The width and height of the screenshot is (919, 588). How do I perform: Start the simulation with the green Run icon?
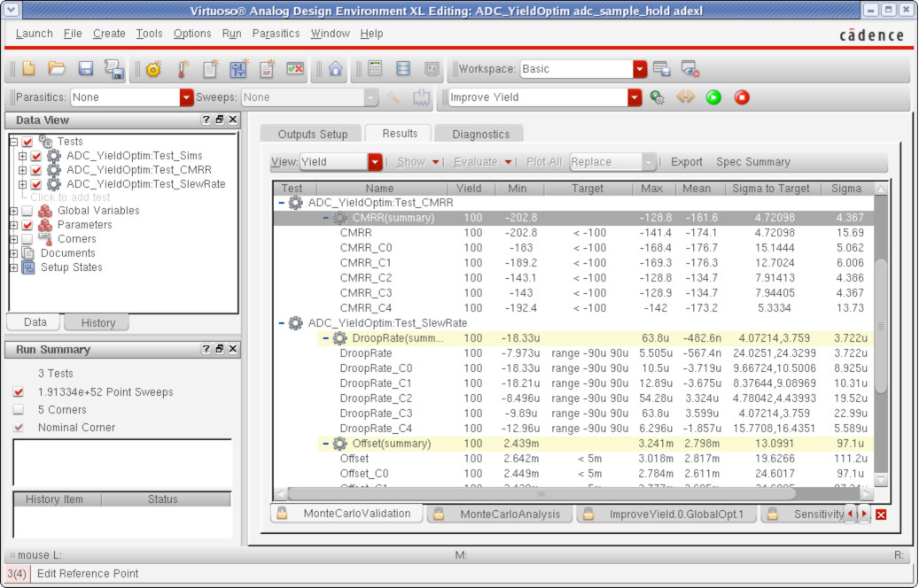pos(714,97)
